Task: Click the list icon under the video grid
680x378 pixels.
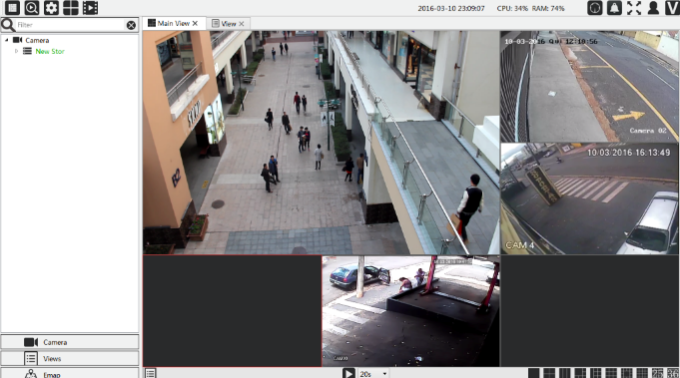Action: 150,373
